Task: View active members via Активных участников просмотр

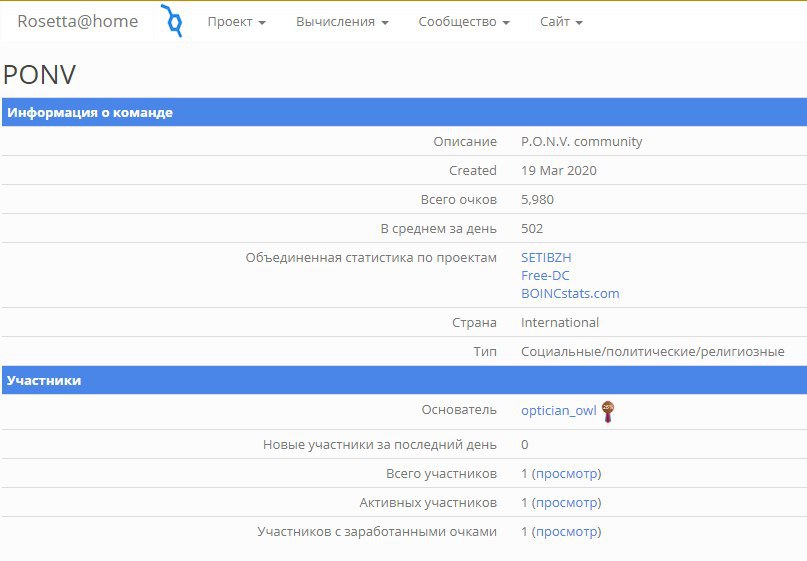Action: 568,502
